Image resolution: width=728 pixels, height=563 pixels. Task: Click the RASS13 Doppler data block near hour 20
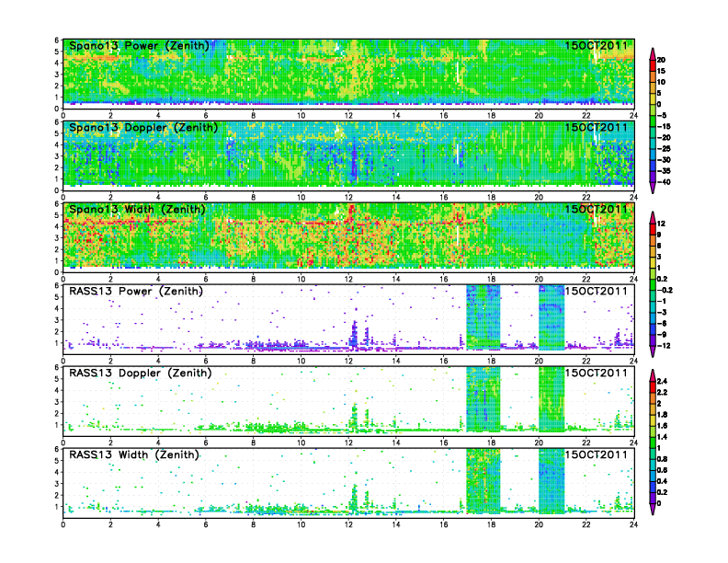552,399
